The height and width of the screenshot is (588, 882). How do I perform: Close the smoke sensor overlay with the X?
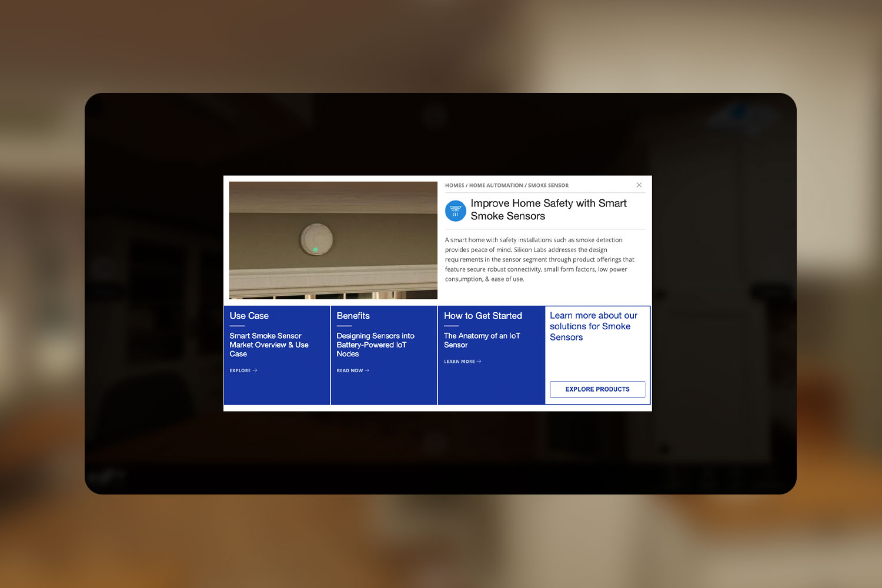pyautogui.click(x=639, y=185)
